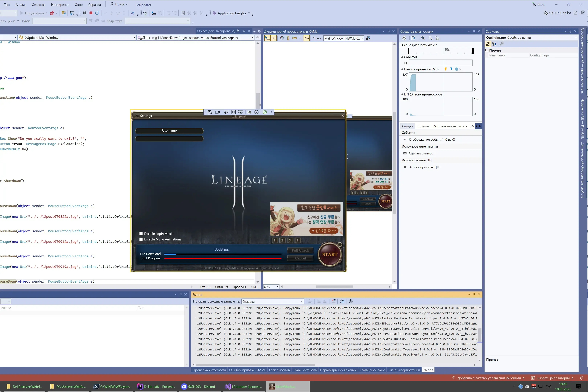The image size is (588, 392).
Task: Pause debugging with the Break All icon
Action: [85, 13]
